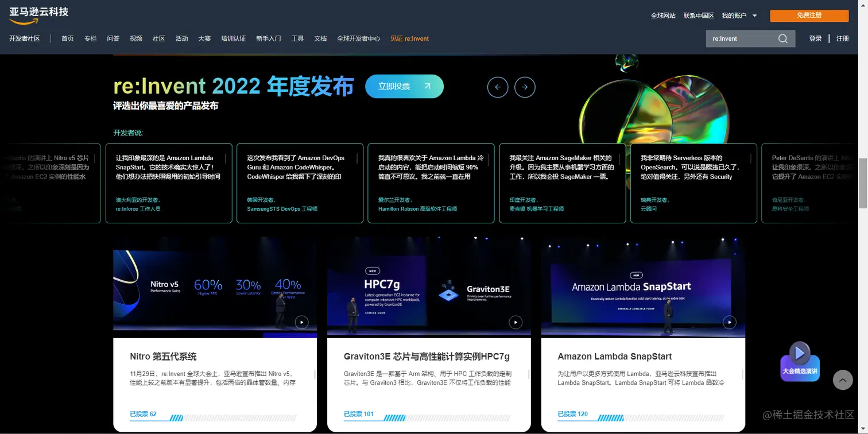Click the 已投票 101 vote progress bar
This screenshot has width=868, height=434.
point(428,417)
